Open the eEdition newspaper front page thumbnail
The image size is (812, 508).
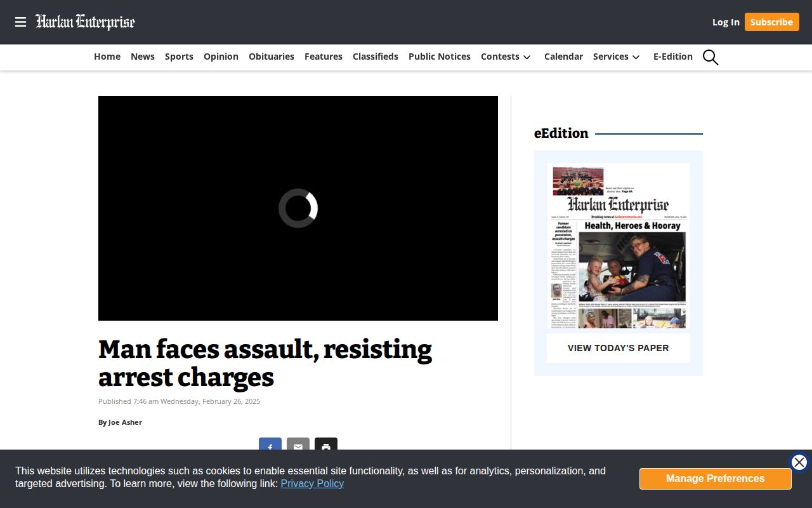619,246
